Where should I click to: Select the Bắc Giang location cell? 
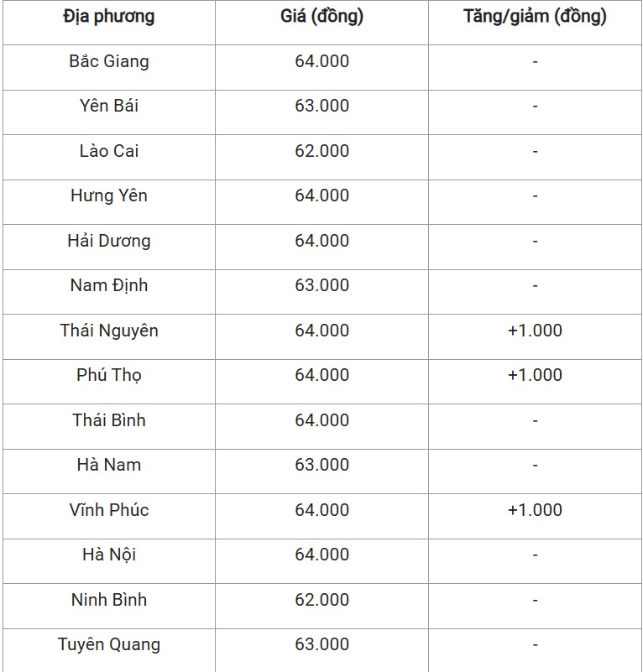click(108, 61)
